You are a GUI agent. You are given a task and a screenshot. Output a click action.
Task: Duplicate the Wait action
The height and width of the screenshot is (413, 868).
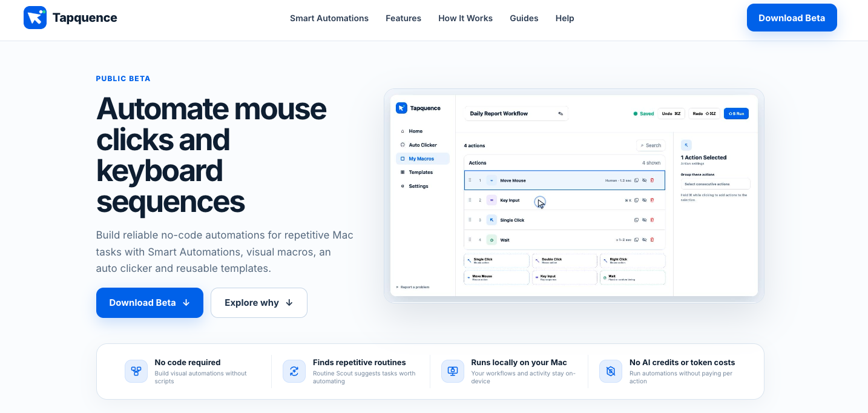[636, 240]
